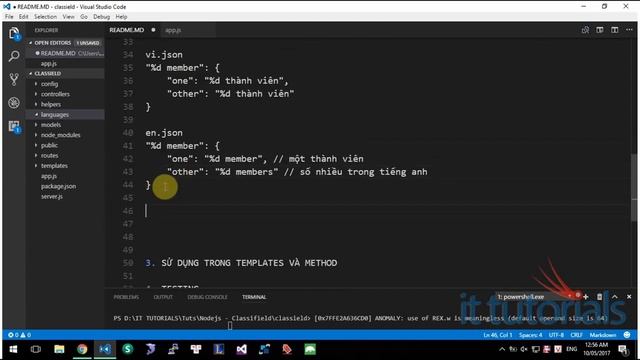
Task: Add a new terminal with plus icon
Action: point(586,297)
